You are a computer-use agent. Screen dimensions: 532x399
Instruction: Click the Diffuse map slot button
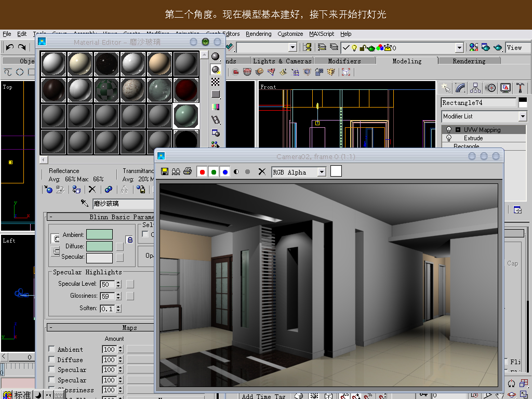point(120,247)
